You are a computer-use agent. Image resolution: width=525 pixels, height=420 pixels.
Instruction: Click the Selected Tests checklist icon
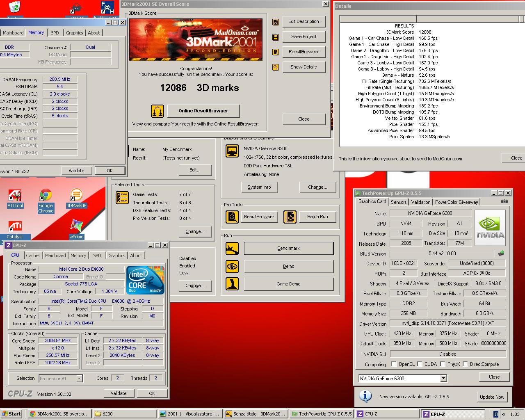(122, 198)
